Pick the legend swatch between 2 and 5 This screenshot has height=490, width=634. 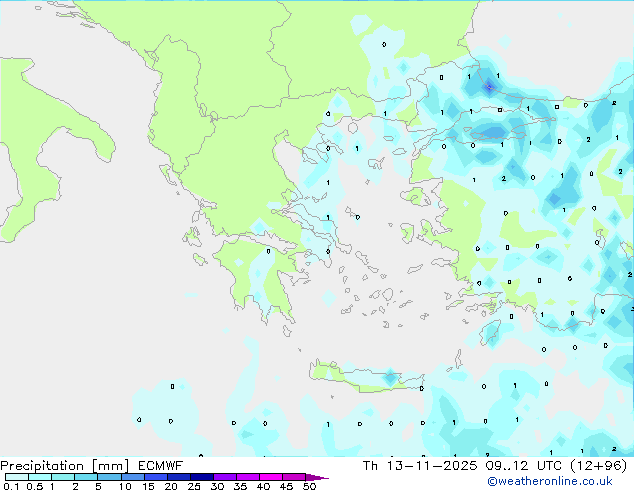click(86, 477)
